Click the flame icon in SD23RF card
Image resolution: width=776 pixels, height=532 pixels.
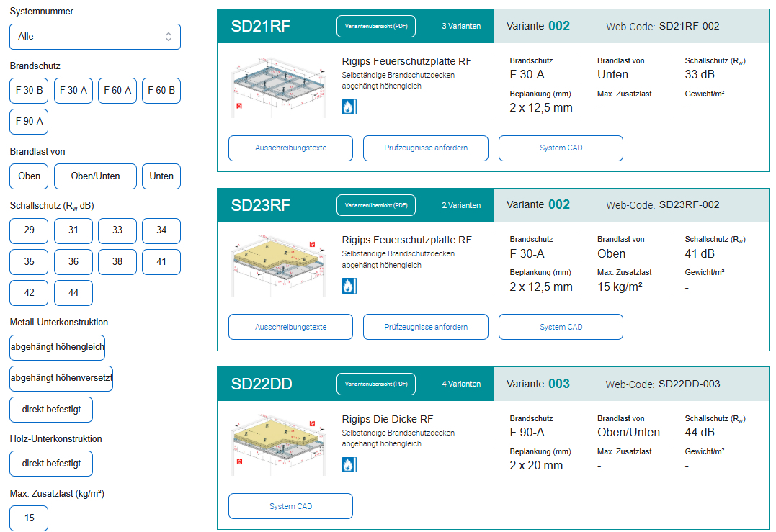point(349,287)
